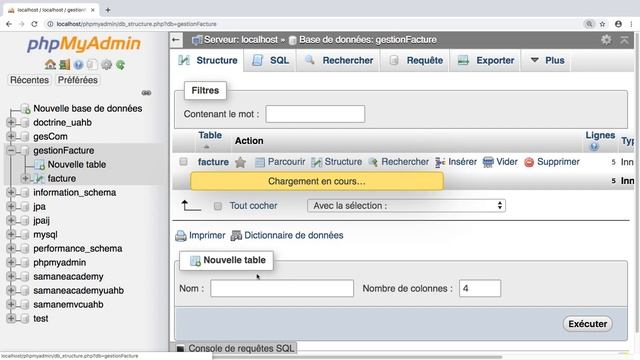This screenshot has width=640, height=360.
Task: Sort by Table column header
Action: tap(210, 135)
